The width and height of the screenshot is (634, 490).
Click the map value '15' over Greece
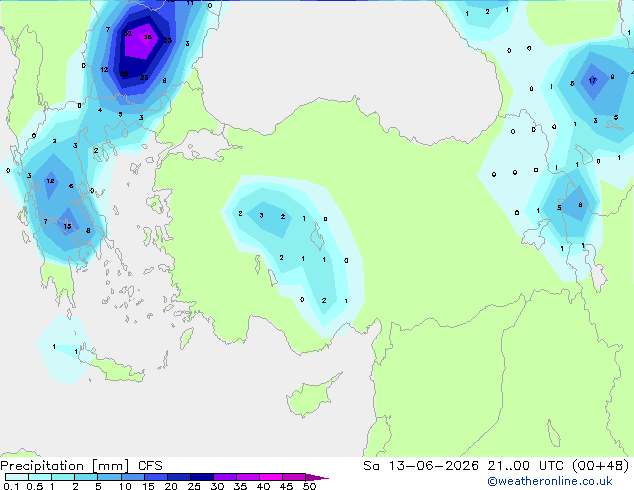[68, 226]
